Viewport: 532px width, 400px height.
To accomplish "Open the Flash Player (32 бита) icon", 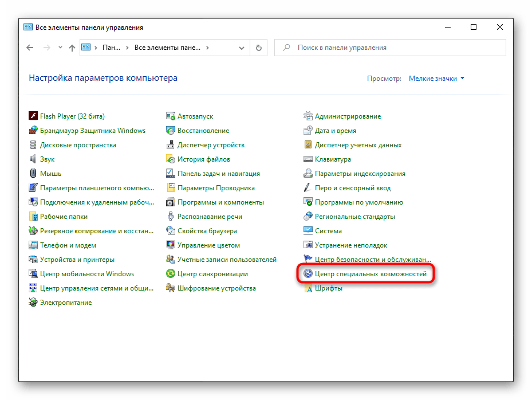I will [33, 116].
